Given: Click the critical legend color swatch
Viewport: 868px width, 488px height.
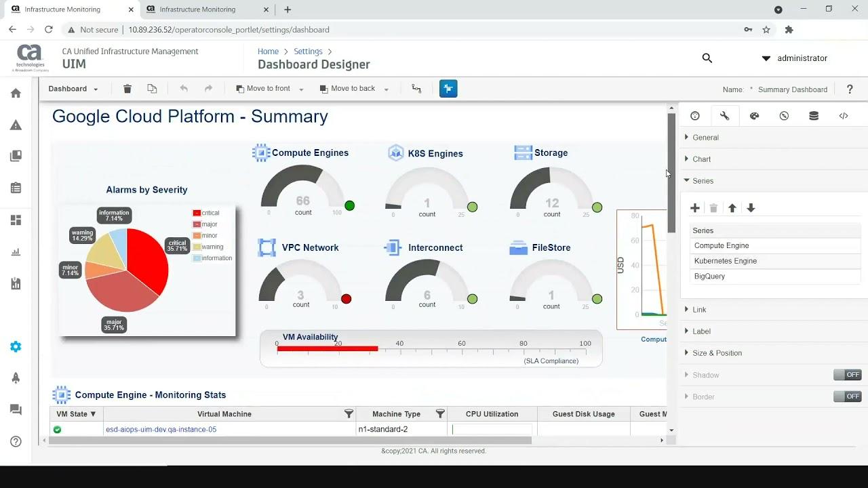Looking at the screenshot, I should pyautogui.click(x=197, y=213).
